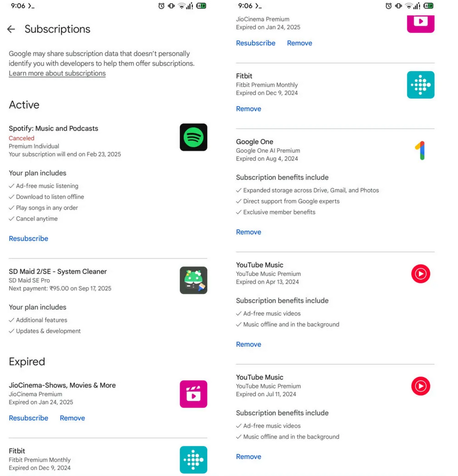Tap the SD Maid app icon
This screenshot has height=476, width=458.
[x=193, y=280]
